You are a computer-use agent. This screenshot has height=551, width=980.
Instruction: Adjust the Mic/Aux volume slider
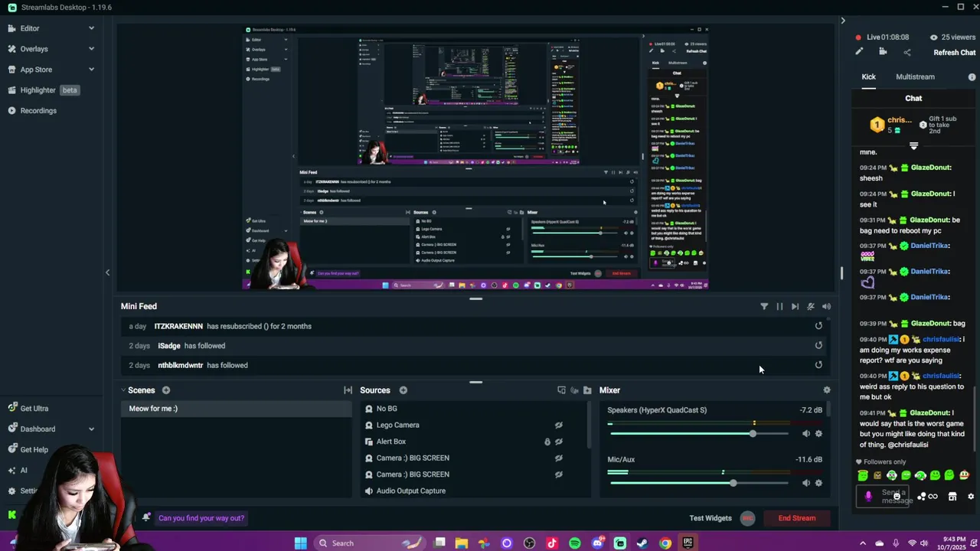699,483
